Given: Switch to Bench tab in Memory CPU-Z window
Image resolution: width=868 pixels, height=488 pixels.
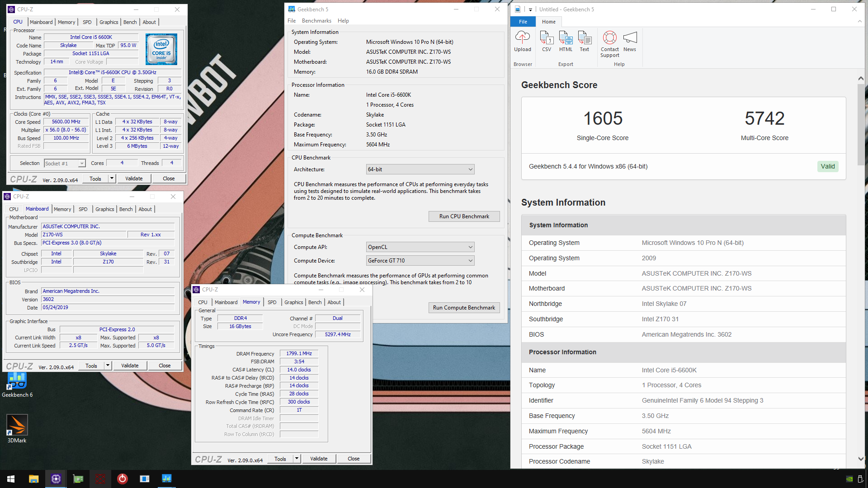Looking at the screenshot, I should pyautogui.click(x=315, y=302).
